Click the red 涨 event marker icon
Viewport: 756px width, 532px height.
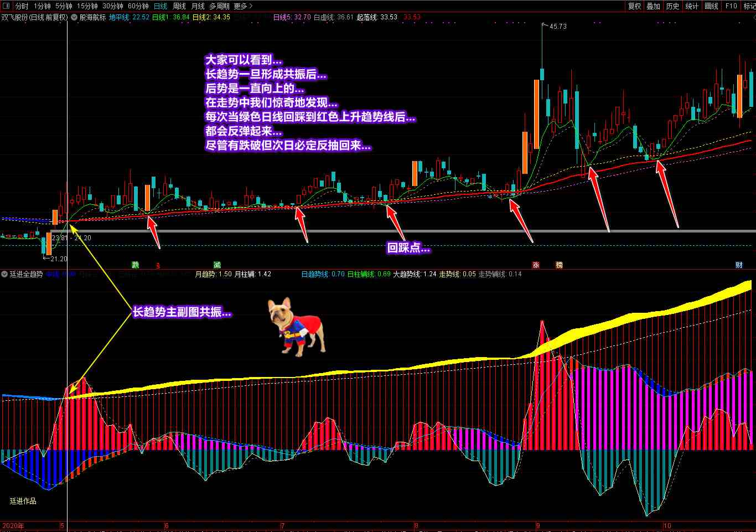[536, 265]
